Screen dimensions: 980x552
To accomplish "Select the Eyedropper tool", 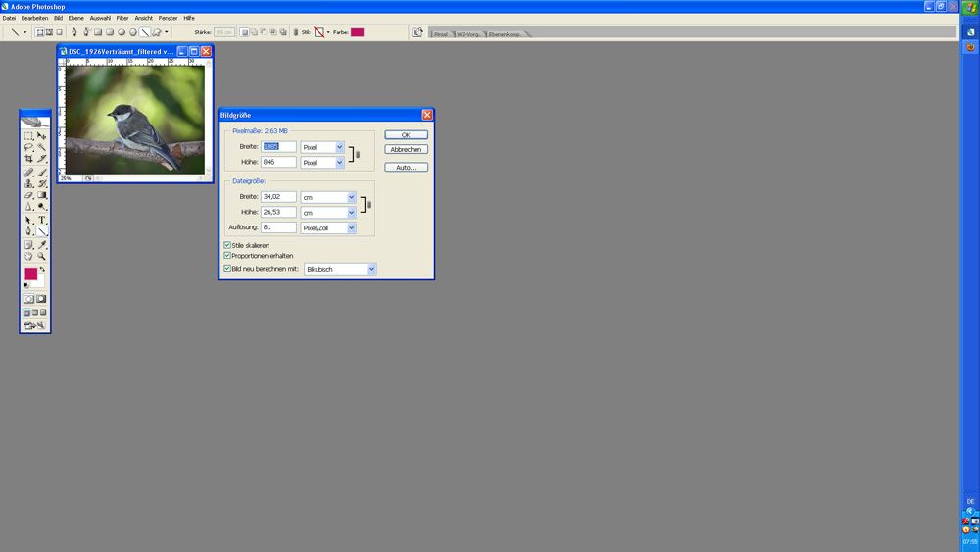I will point(42,245).
